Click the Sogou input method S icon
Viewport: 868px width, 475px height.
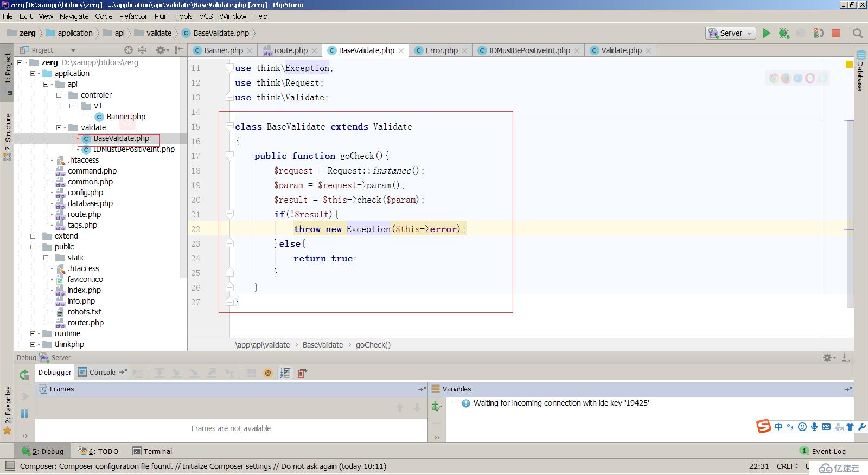[x=764, y=427]
